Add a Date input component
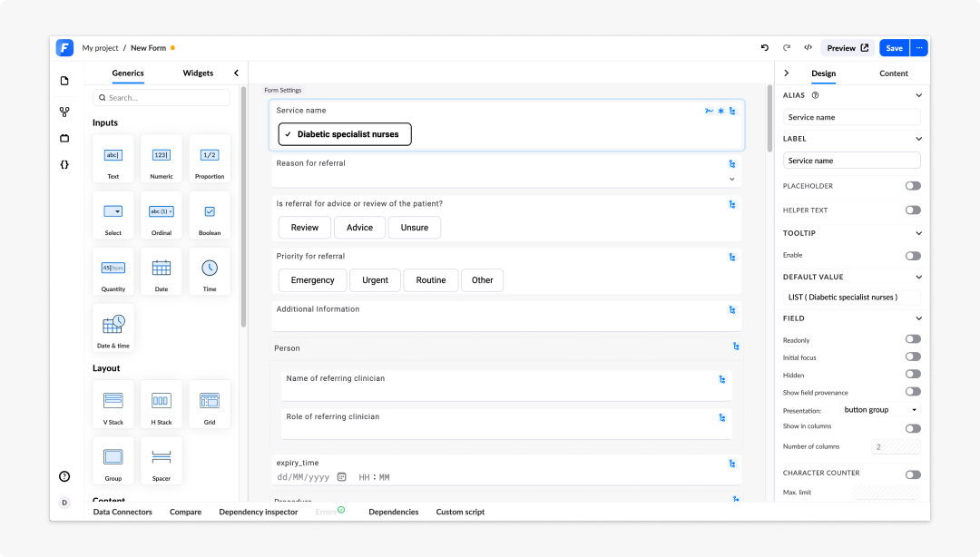 click(162, 271)
